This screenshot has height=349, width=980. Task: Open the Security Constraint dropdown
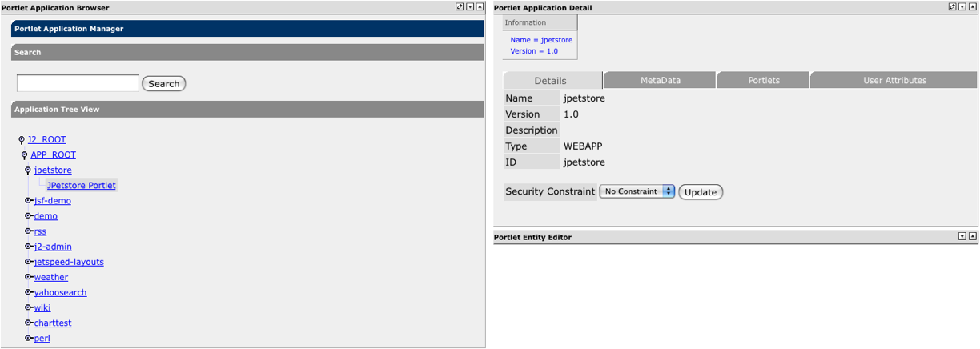(637, 192)
